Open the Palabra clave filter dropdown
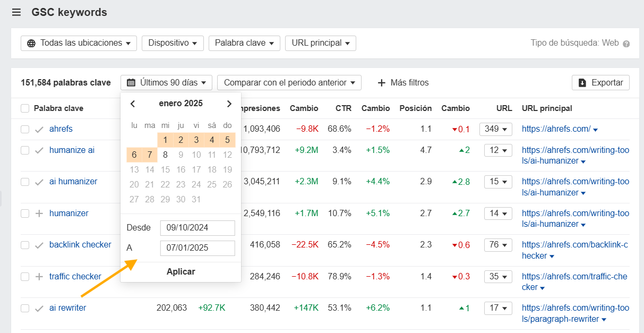 tap(244, 43)
